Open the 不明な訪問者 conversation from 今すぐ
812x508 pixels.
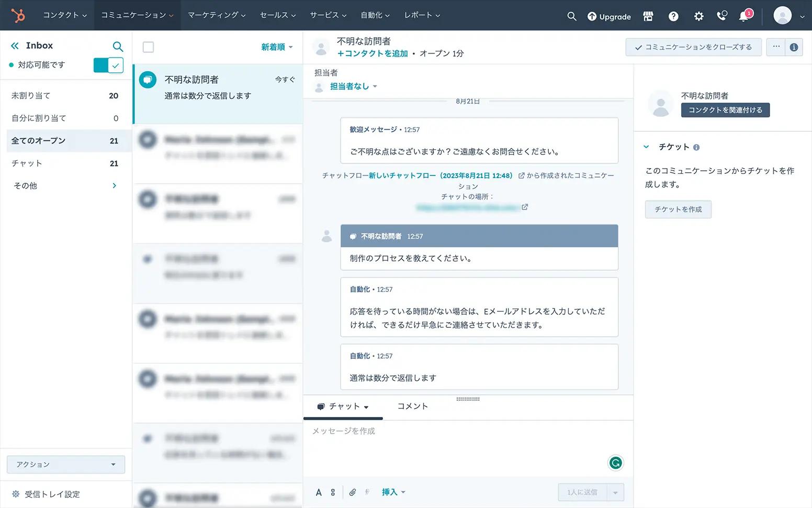[218, 94]
